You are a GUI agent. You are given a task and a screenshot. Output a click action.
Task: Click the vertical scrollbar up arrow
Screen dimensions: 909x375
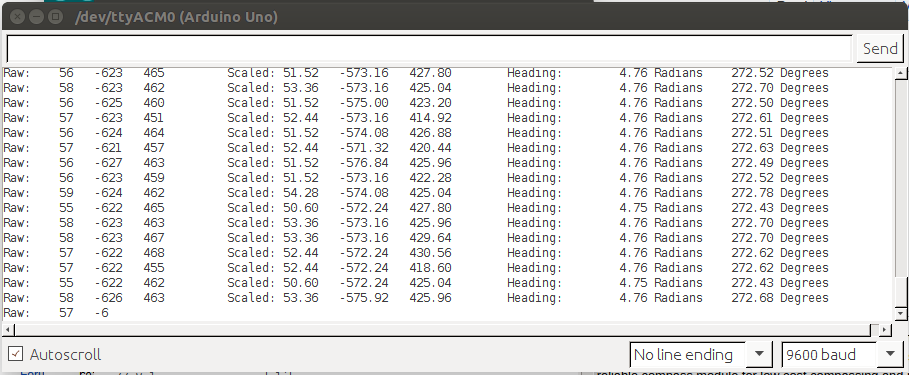(900, 73)
